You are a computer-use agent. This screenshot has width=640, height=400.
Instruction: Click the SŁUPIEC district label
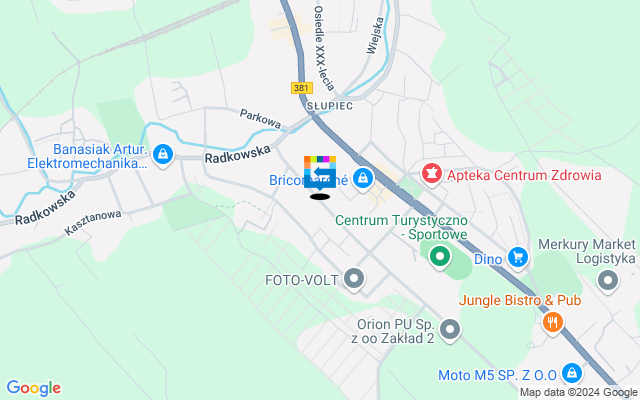point(330,106)
